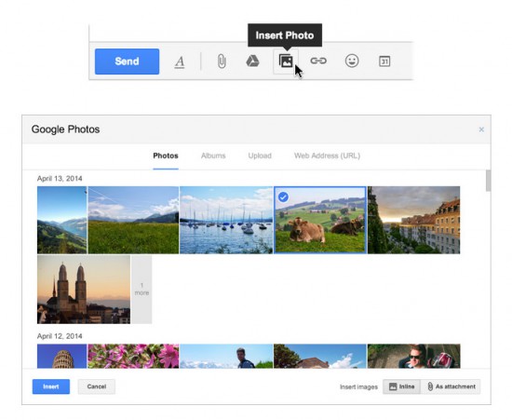Click the Insert Photo icon
The width and height of the screenshot is (512, 420).
[286, 61]
